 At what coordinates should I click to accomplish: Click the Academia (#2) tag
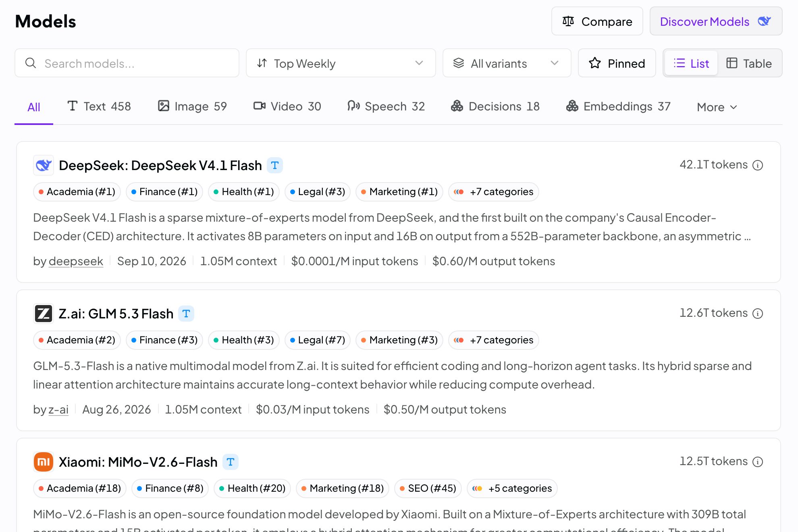click(x=77, y=340)
